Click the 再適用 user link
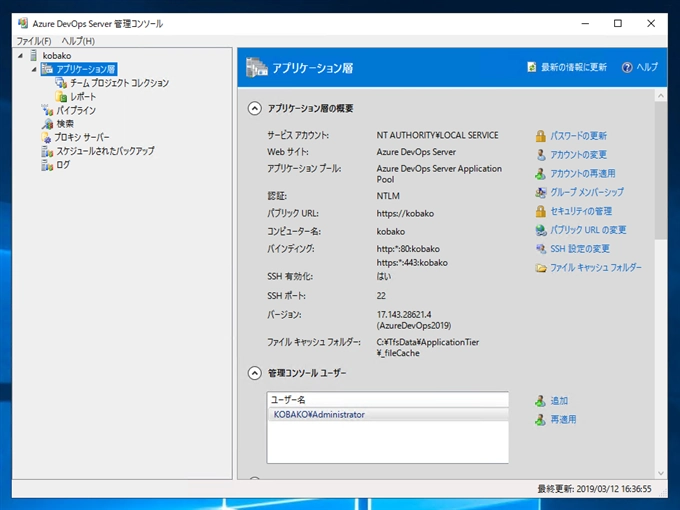Screen dimensions: 680x510 (x=563, y=420)
